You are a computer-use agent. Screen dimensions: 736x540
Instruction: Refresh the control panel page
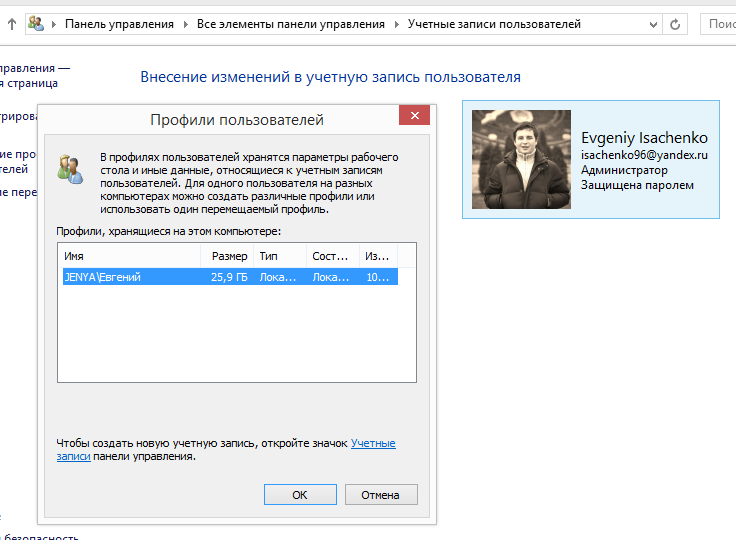pos(675,24)
